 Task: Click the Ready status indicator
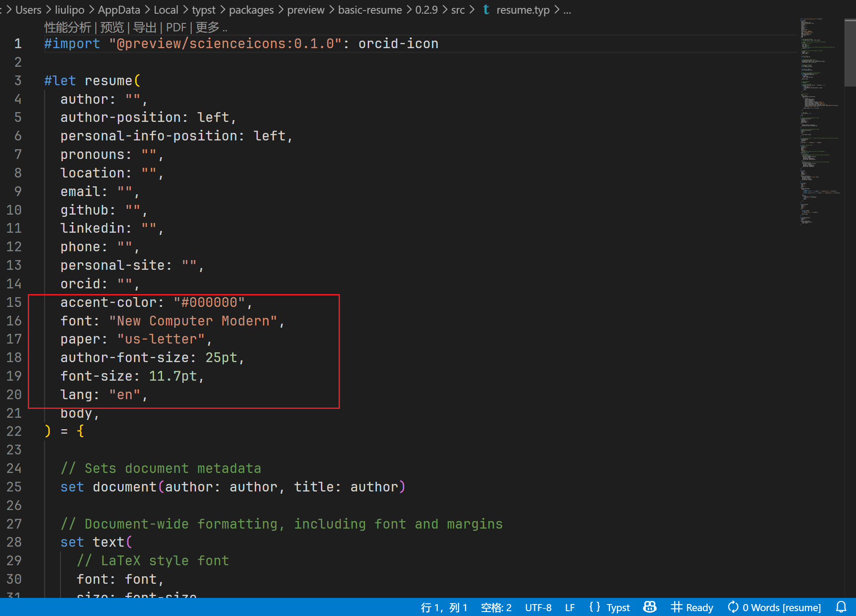pyautogui.click(x=692, y=608)
